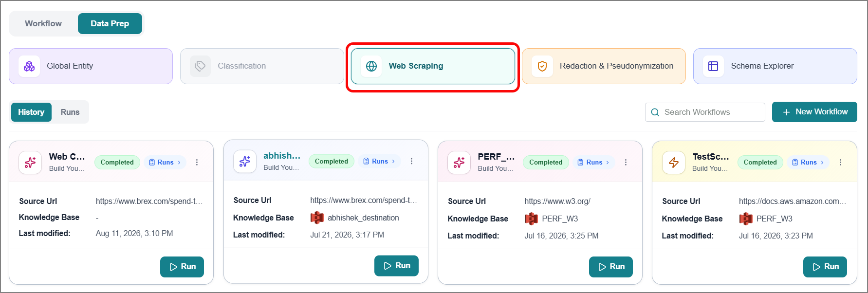This screenshot has height=293, width=868.
Task: Click the Redaction shield icon
Action: pos(542,66)
